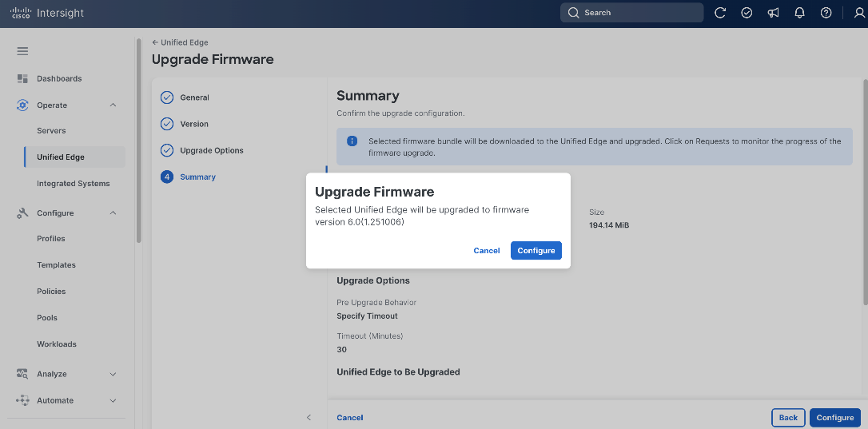This screenshot has height=429, width=868.
Task: Click the Cisco Intersight logo
Action: 47,13
